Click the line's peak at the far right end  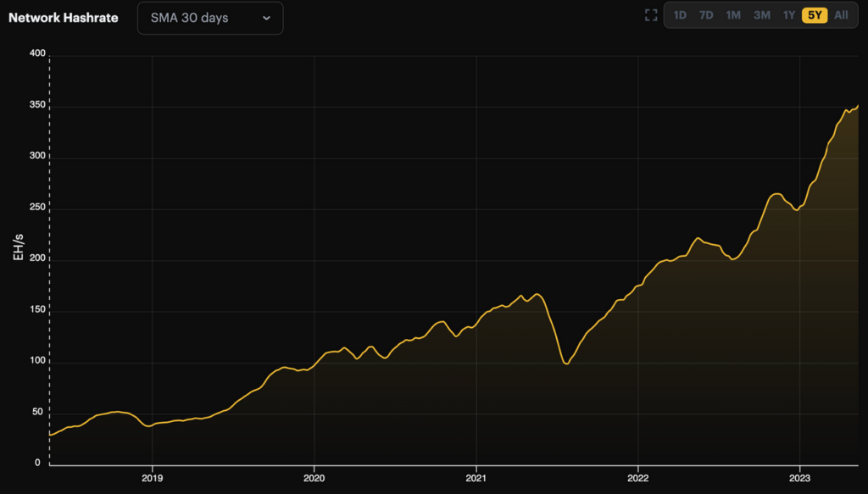coord(858,106)
